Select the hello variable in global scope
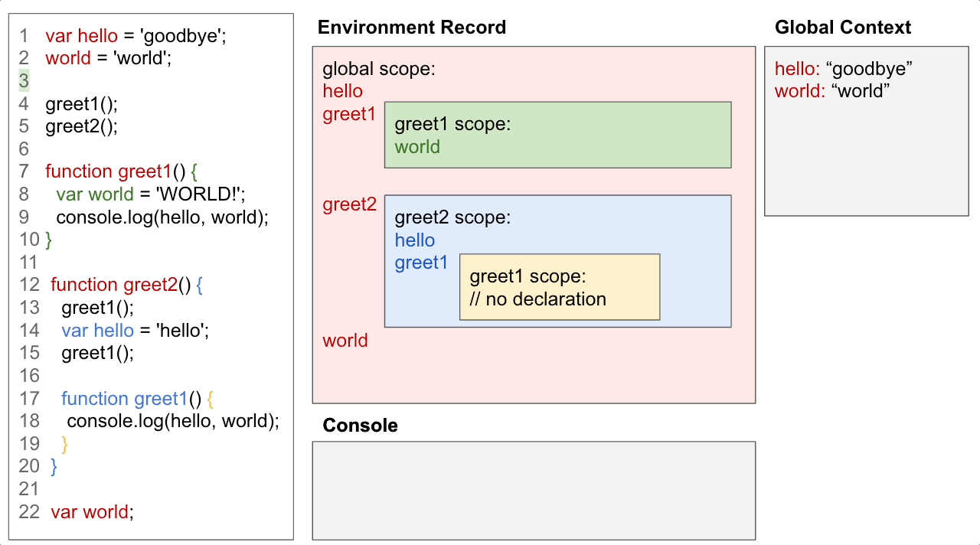This screenshot has height=545, width=980. (x=342, y=91)
